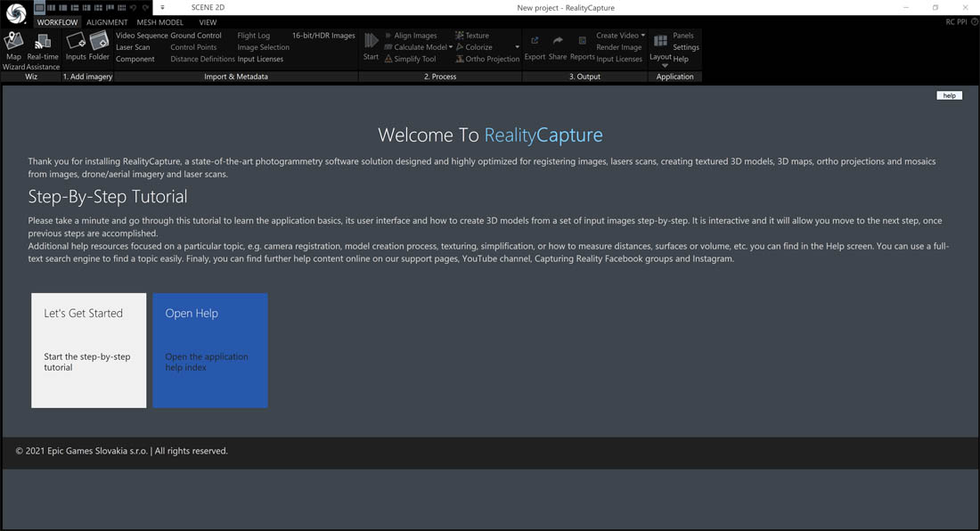Viewport: 980px width, 531px height.
Task: Switch to the ALIGNMENT tab
Action: pyautogui.click(x=107, y=22)
